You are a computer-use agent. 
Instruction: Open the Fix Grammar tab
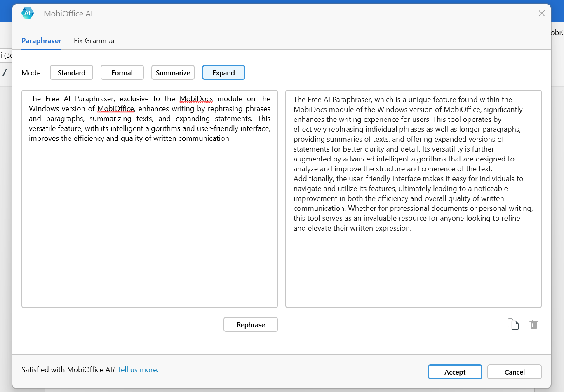pos(94,41)
